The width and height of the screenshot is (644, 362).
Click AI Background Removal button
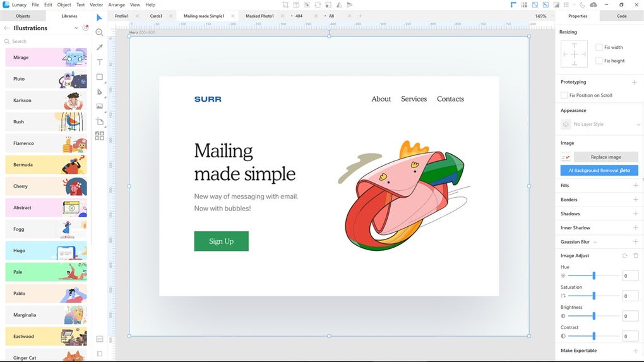pyautogui.click(x=599, y=170)
